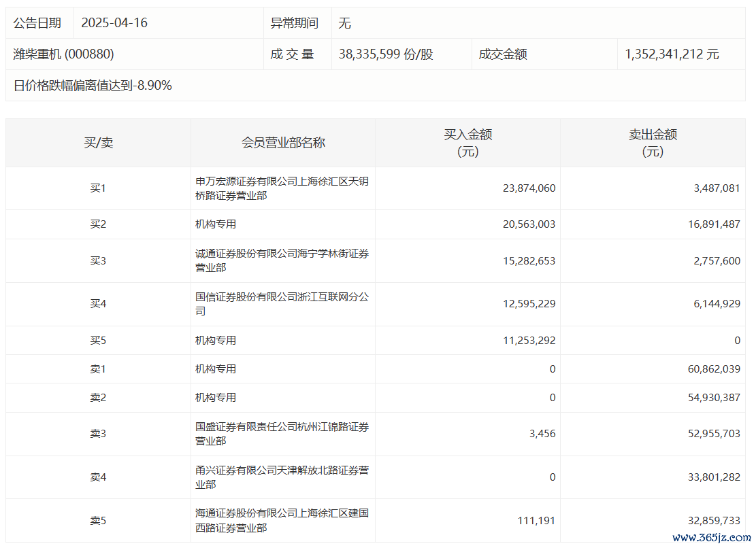Open the 诚通证券 海宁学林街 branch entry

tap(282, 260)
